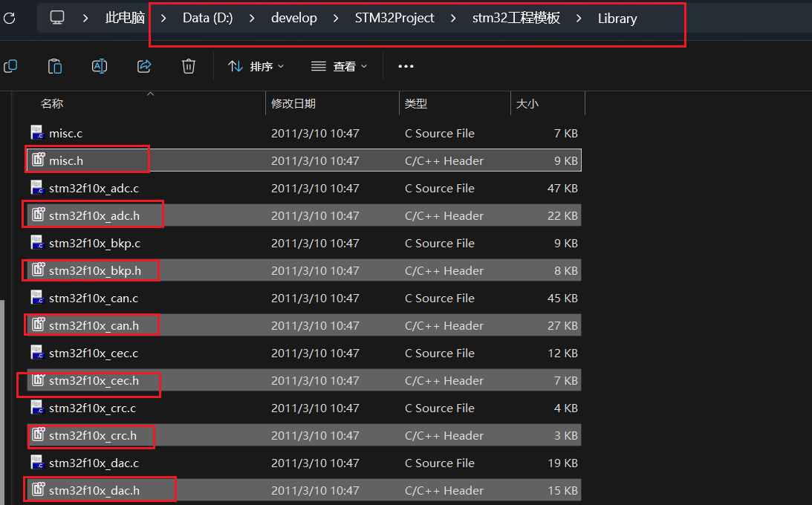Click develop breadcrumb segment
This screenshot has width=812, height=505.
coord(294,18)
